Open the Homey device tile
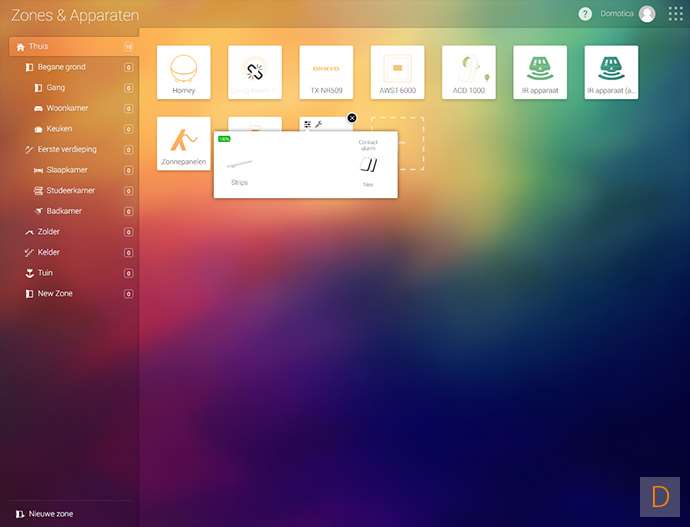This screenshot has width=690, height=527. pyautogui.click(x=184, y=72)
